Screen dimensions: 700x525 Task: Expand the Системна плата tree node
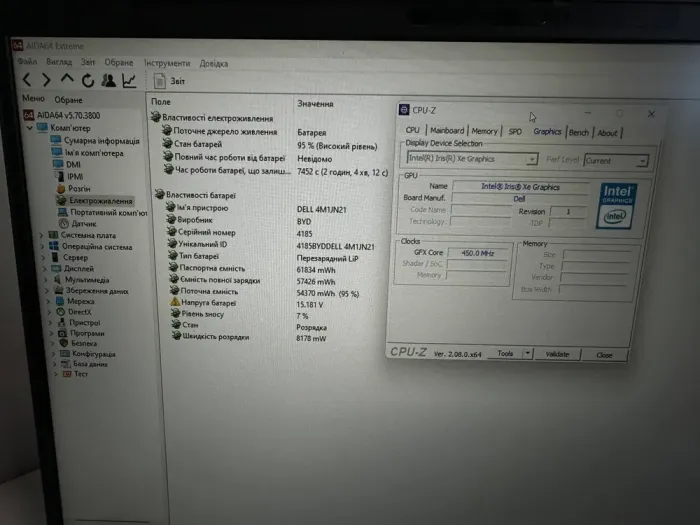(41, 235)
